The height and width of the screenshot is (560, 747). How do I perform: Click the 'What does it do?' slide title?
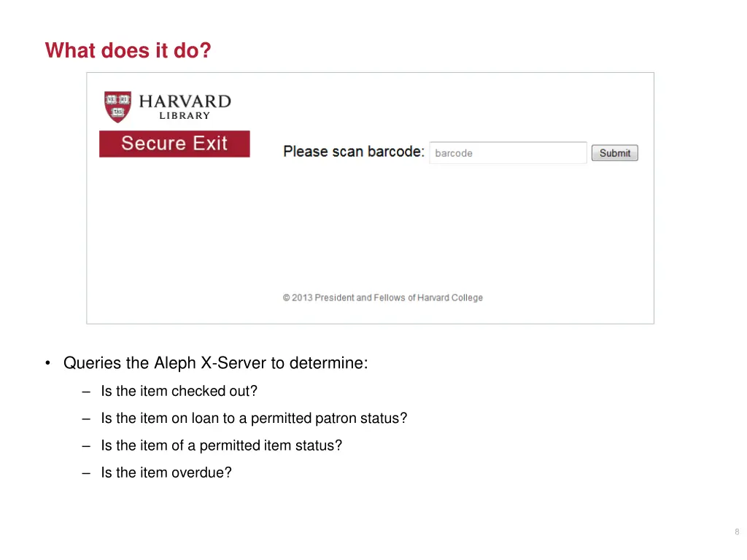[x=128, y=50]
